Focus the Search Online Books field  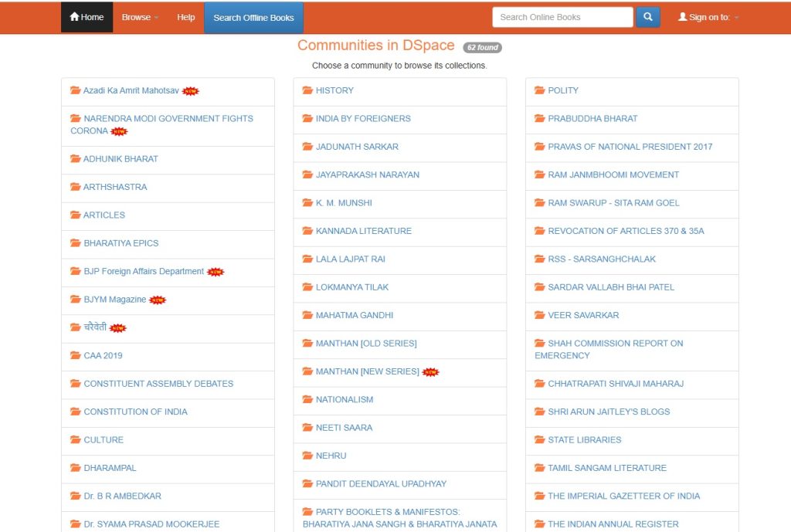coord(562,17)
